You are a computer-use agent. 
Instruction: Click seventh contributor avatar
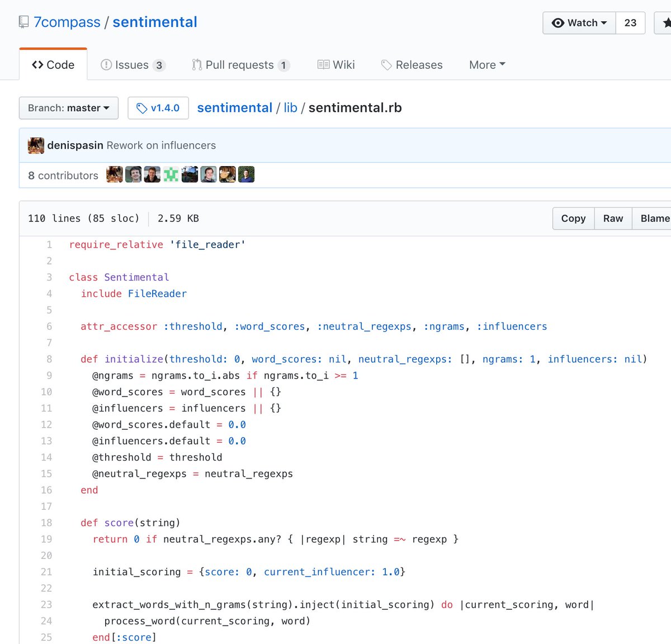click(228, 174)
